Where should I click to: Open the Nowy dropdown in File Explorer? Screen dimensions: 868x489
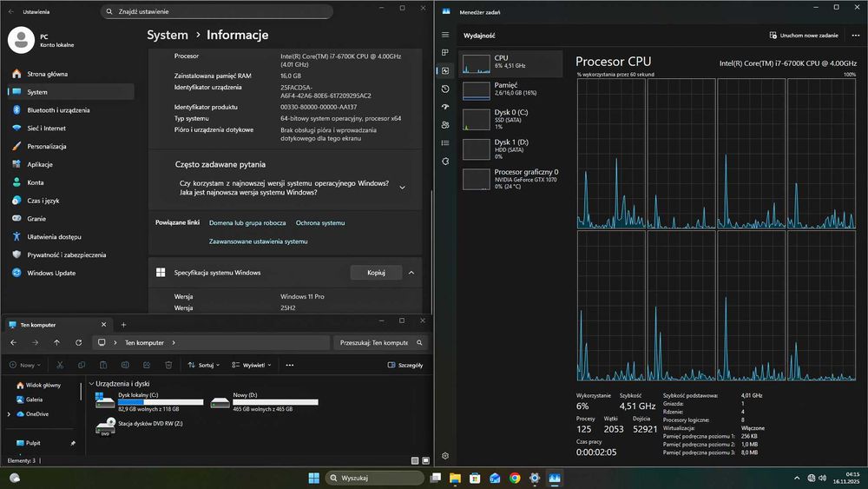click(25, 365)
